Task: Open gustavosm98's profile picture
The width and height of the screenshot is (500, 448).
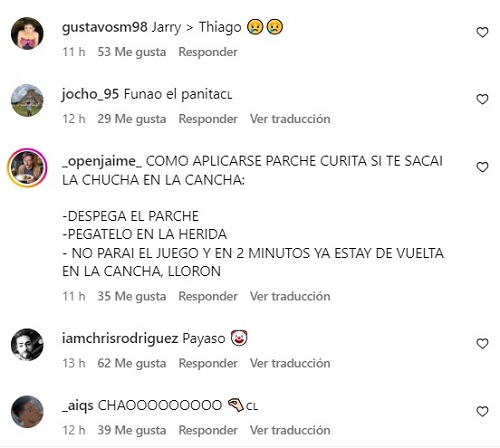Action: tap(27, 33)
